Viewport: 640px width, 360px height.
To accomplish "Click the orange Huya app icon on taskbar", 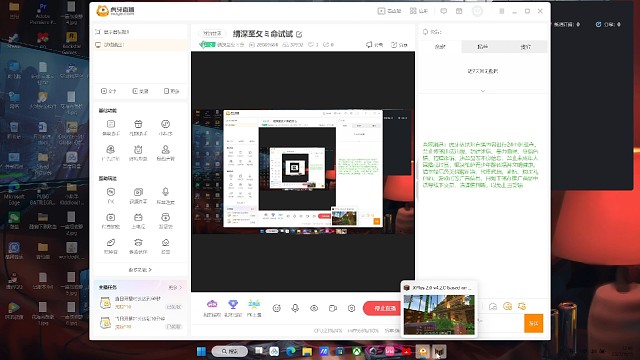I will 423,351.
